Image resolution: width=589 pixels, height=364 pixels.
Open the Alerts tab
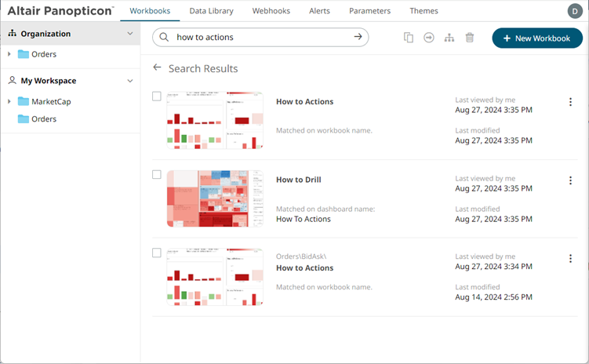(319, 11)
